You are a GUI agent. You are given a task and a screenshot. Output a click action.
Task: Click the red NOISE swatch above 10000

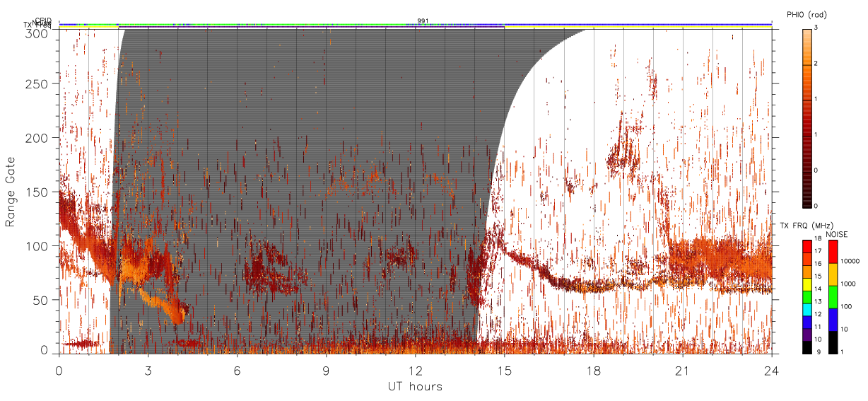(x=832, y=252)
